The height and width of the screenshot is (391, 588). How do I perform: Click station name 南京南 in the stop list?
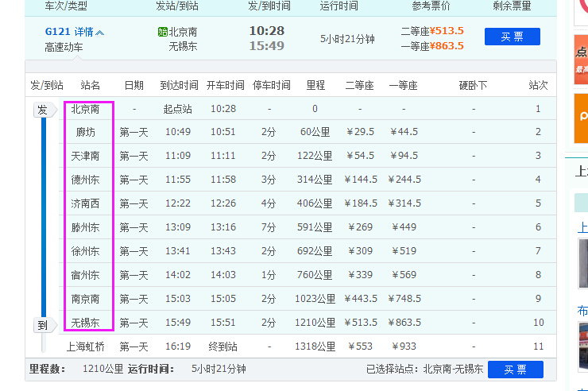[x=86, y=299]
